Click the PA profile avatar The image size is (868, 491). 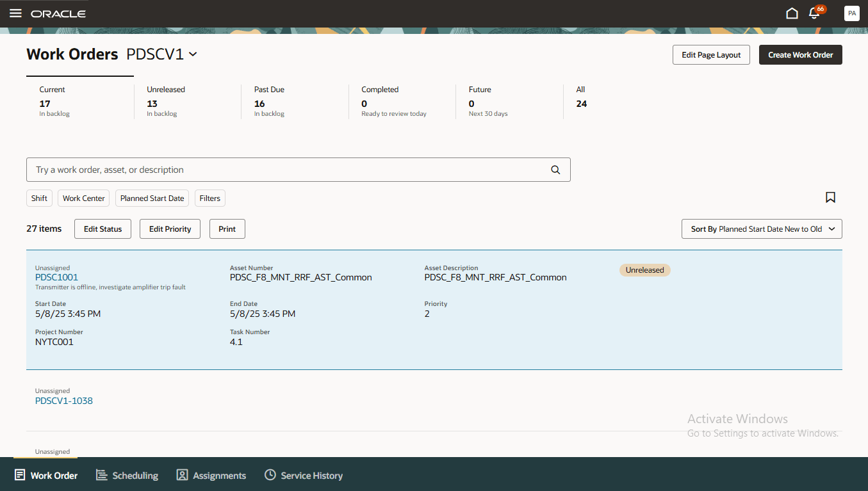[852, 13]
